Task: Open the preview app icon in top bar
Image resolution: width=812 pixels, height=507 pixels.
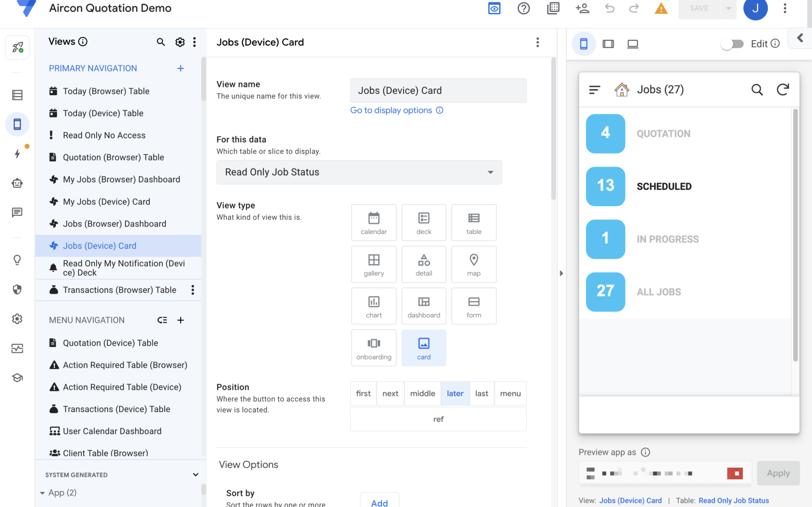Action: 494,8
